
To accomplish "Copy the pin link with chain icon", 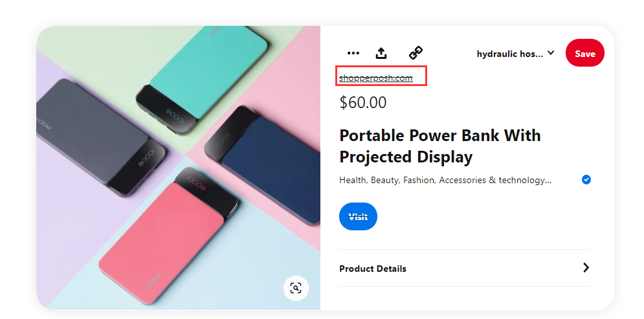I will coord(416,53).
